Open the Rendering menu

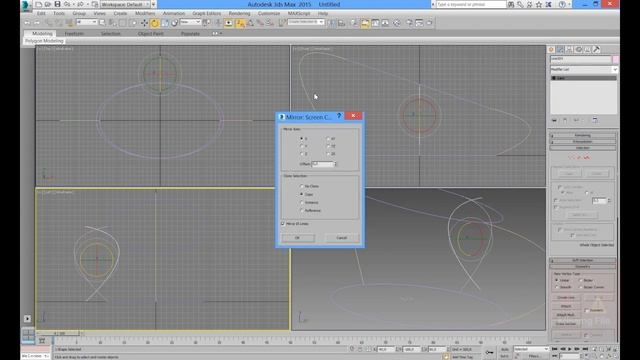239,13
